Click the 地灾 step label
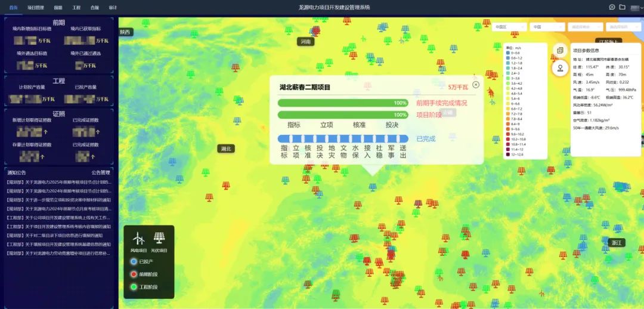The height and width of the screenshot is (309, 644). (x=332, y=152)
